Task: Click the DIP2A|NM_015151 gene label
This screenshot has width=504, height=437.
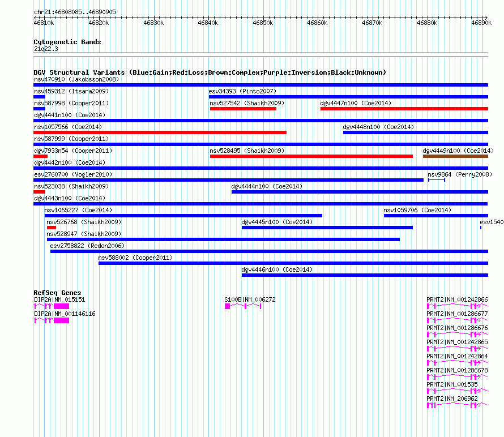Action: (x=59, y=299)
